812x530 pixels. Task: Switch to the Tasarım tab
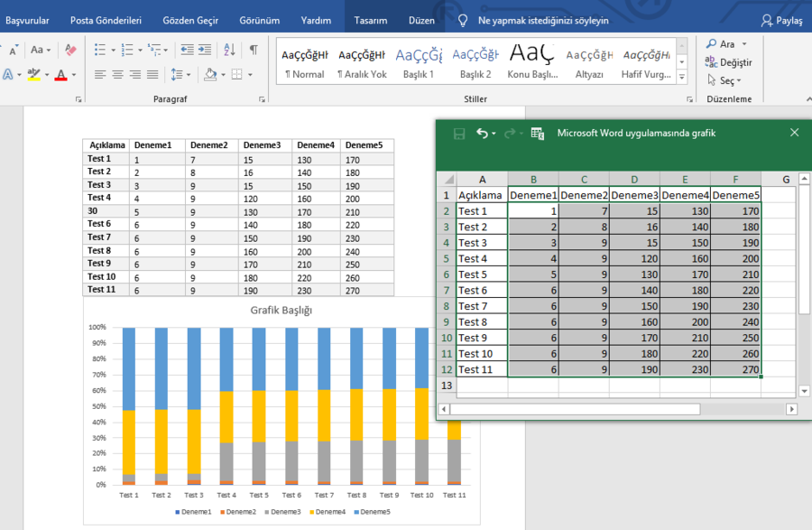coord(371,21)
